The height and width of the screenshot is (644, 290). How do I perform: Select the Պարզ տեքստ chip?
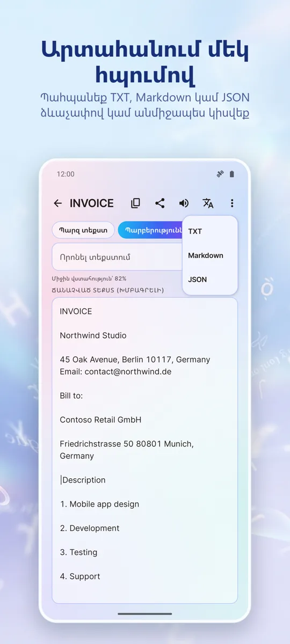click(x=83, y=230)
